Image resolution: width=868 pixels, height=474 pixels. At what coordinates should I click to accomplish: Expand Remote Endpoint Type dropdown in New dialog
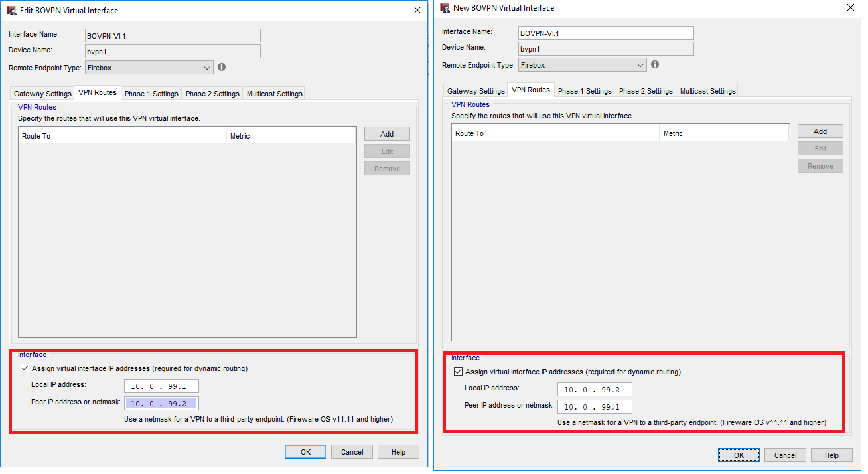pyautogui.click(x=640, y=65)
